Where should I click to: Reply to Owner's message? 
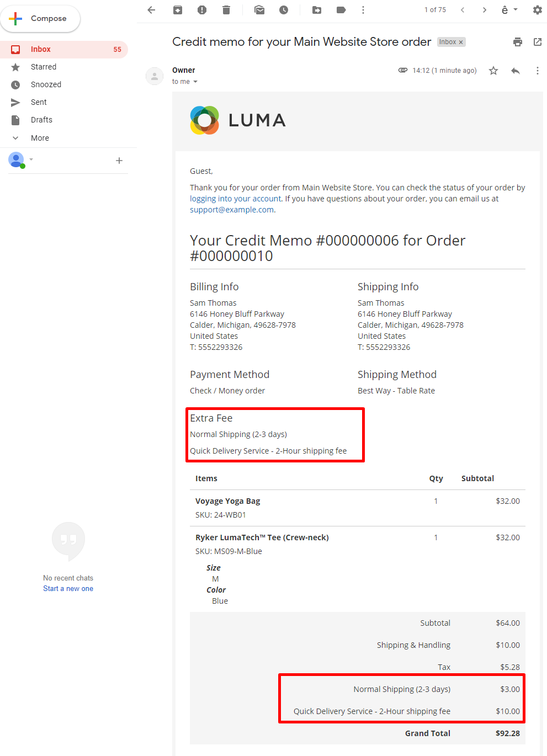[516, 71]
